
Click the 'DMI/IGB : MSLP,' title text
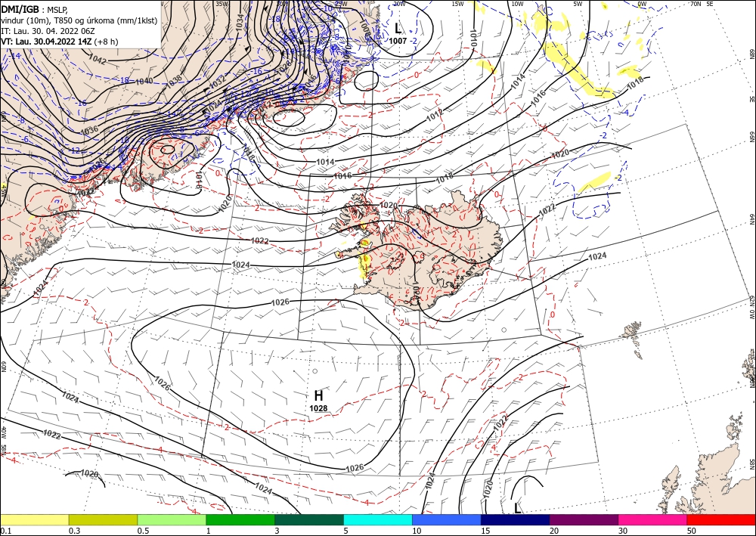34,8
